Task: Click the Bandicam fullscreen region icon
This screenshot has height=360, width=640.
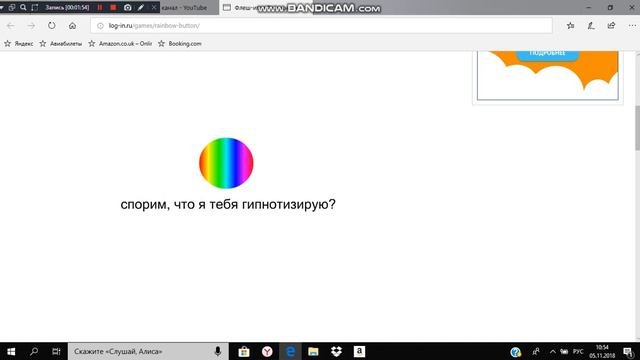Action: (x=35, y=7)
